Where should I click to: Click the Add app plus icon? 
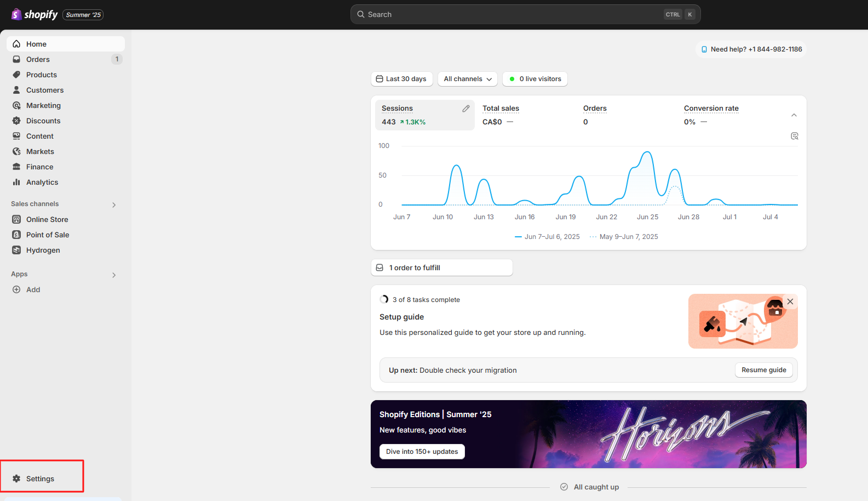point(16,289)
